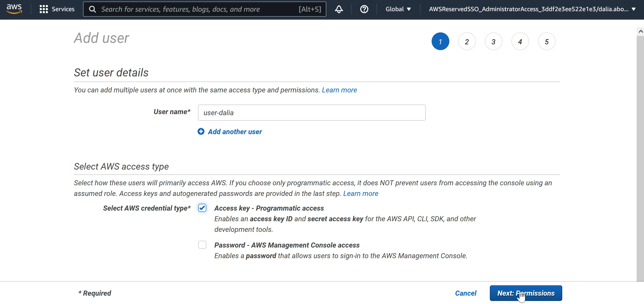Image resolution: width=644 pixels, height=304 pixels.
Task: Click the bell notification icon
Action: (x=339, y=9)
